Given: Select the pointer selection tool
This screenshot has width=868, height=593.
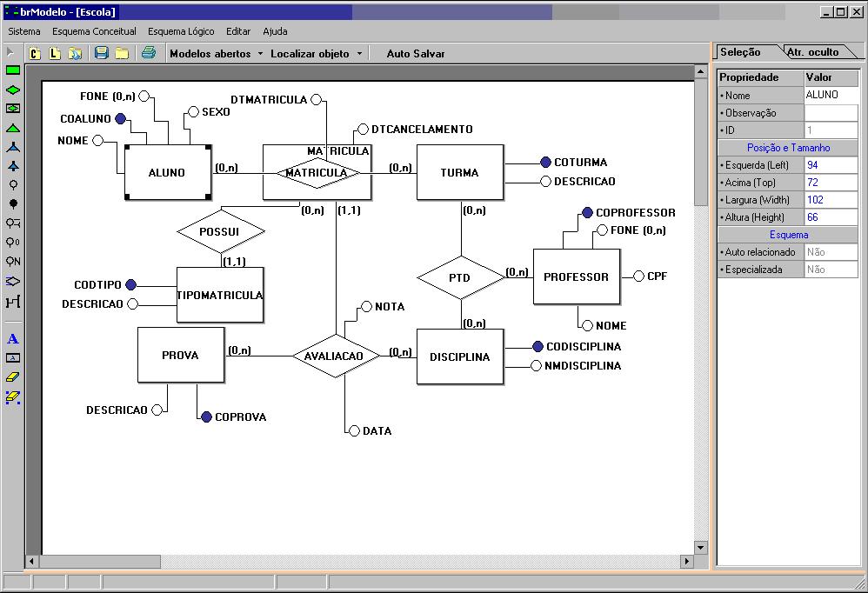Looking at the screenshot, I should tap(12, 52).
